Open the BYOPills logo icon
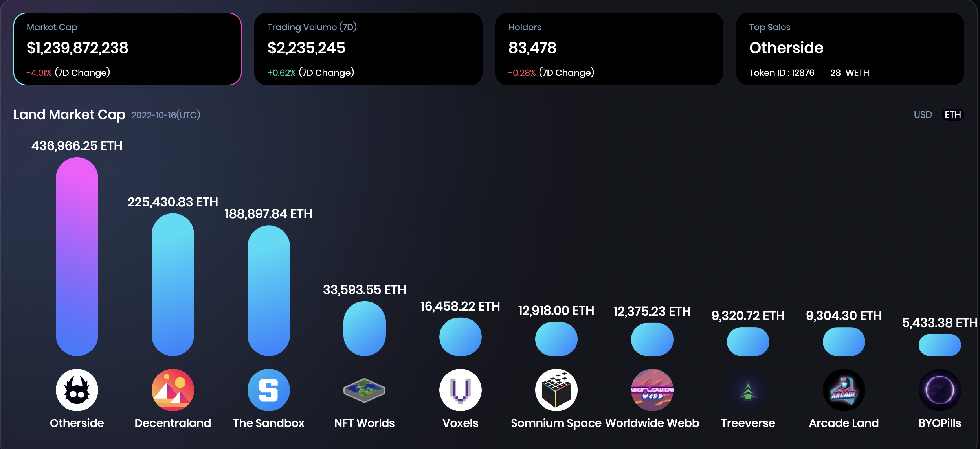The width and height of the screenshot is (980, 449). pyautogui.click(x=940, y=390)
